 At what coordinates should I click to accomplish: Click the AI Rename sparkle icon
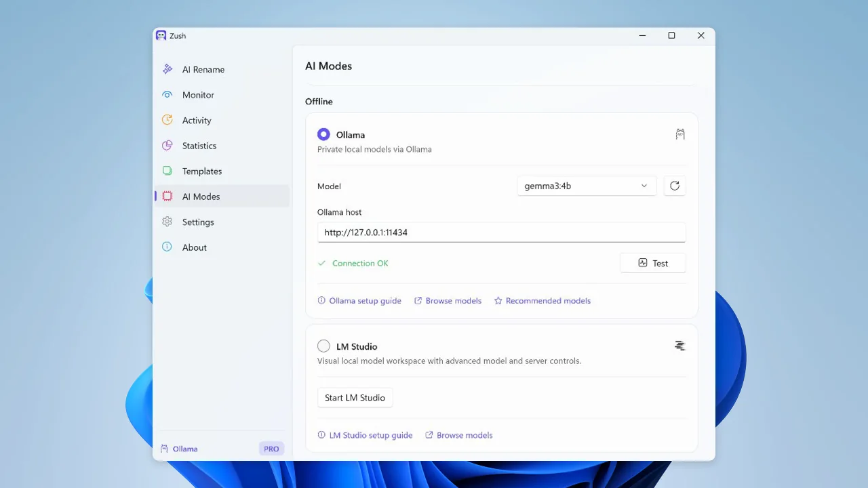167,69
